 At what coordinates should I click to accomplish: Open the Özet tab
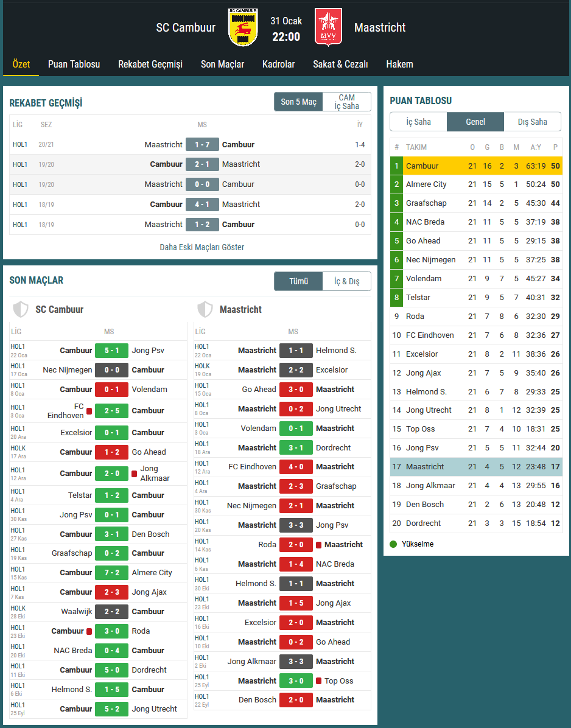coord(21,64)
